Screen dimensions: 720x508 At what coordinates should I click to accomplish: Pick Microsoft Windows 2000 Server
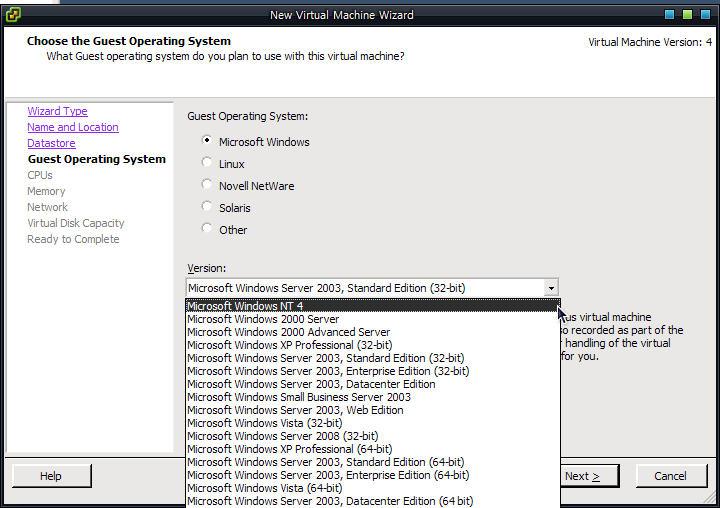pos(373,319)
